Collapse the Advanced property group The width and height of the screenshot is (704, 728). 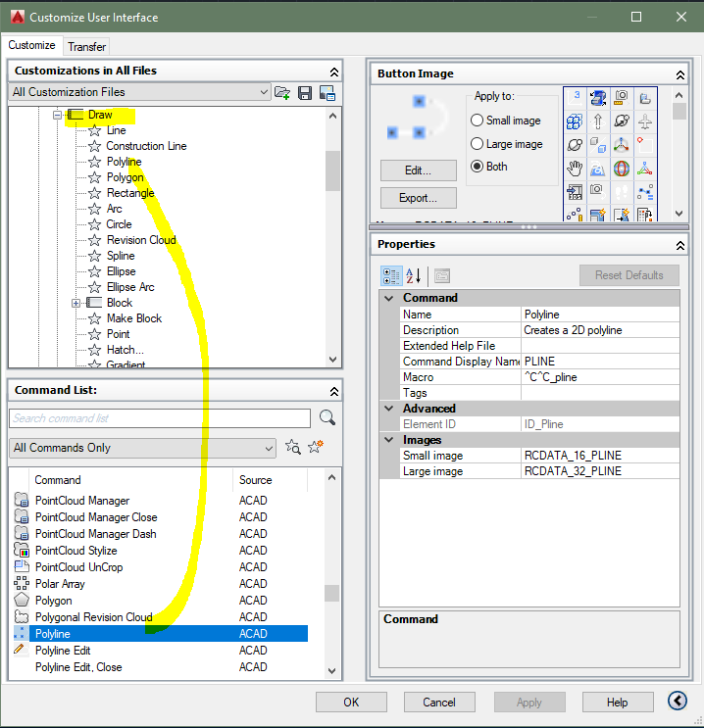389,409
